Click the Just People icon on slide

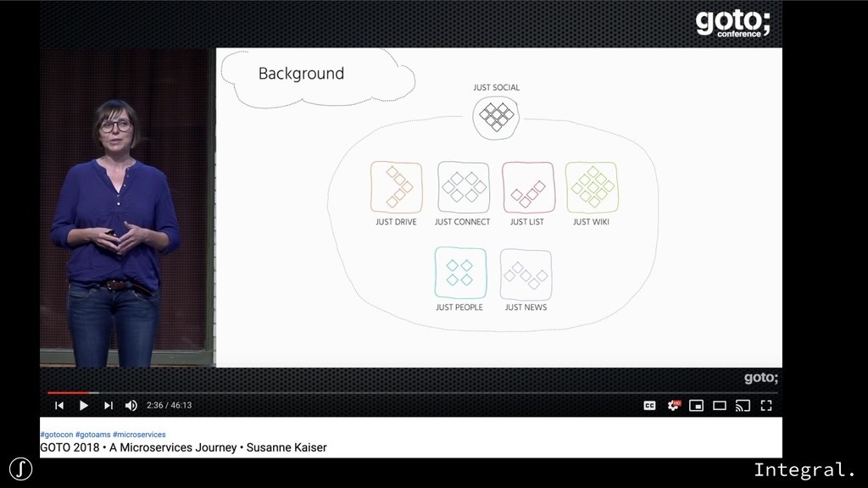(x=460, y=273)
